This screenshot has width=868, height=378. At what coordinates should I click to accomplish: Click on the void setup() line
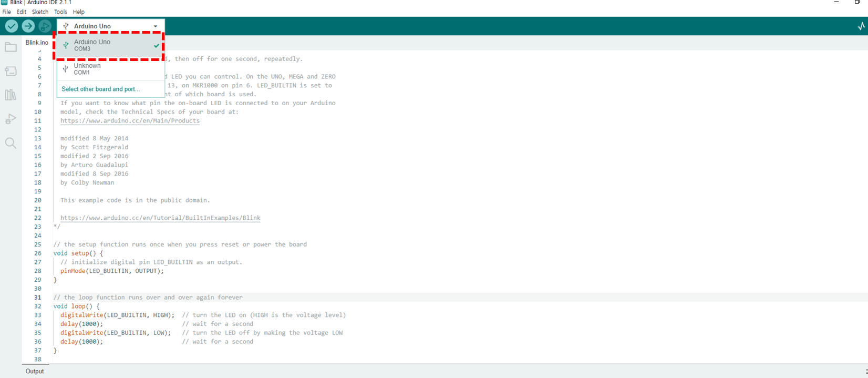click(78, 253)
